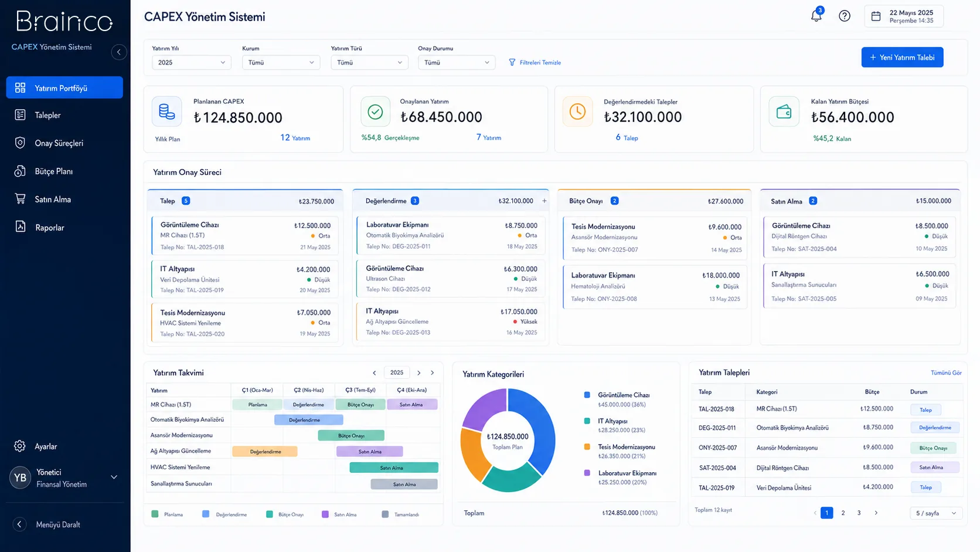Click the Ayarlar gear icon
The width and height of the screenshot is (980, 552).
pyautogui.click(x=20, y=446)
